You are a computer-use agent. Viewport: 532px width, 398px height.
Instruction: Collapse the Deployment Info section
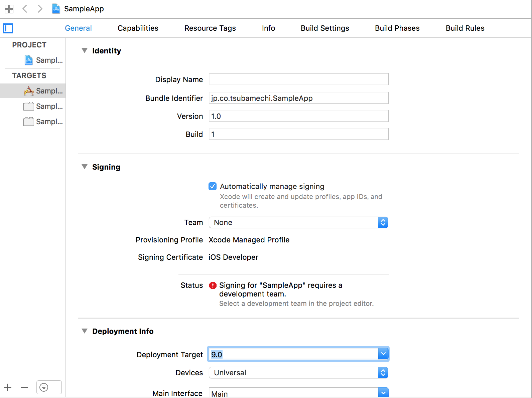[85, 331]
